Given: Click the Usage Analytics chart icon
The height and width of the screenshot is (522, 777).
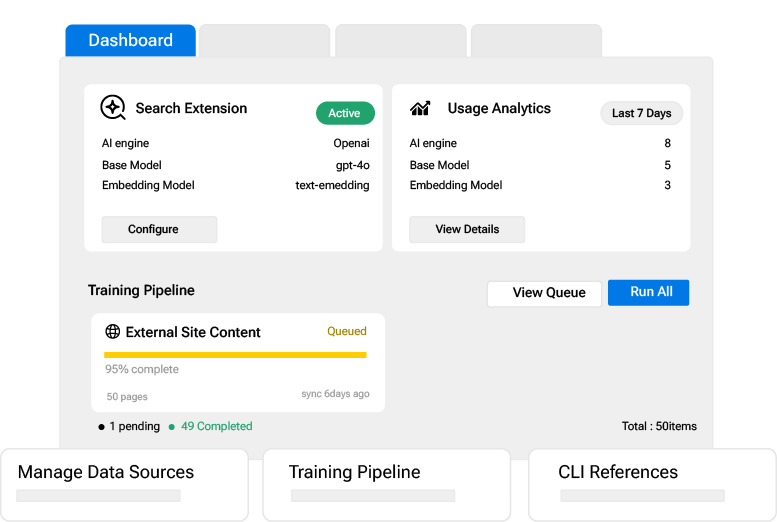Looking at the screenshot, I should [421, 108].
